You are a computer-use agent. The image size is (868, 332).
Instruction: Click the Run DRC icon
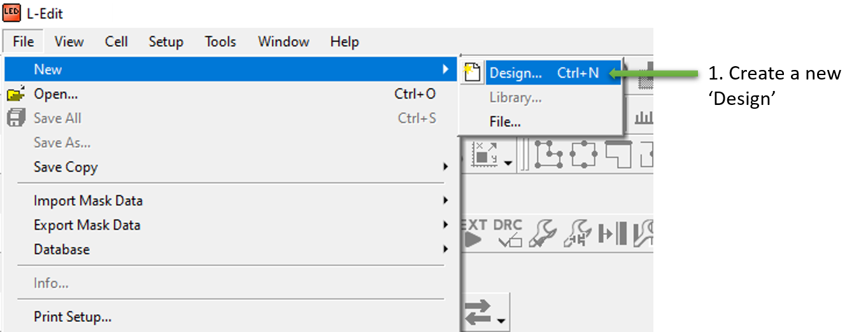click(508, 233)
